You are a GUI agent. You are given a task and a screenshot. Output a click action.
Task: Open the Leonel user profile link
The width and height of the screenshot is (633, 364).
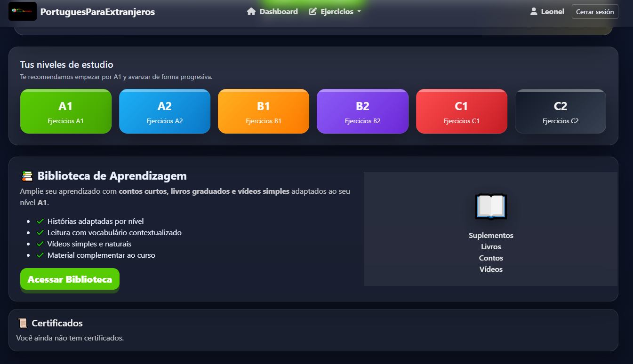pos(547,11)
